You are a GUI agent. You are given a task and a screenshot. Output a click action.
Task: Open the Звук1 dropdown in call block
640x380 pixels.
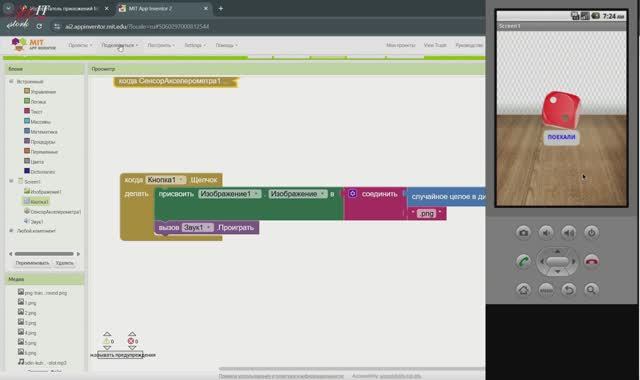point(198,227)
